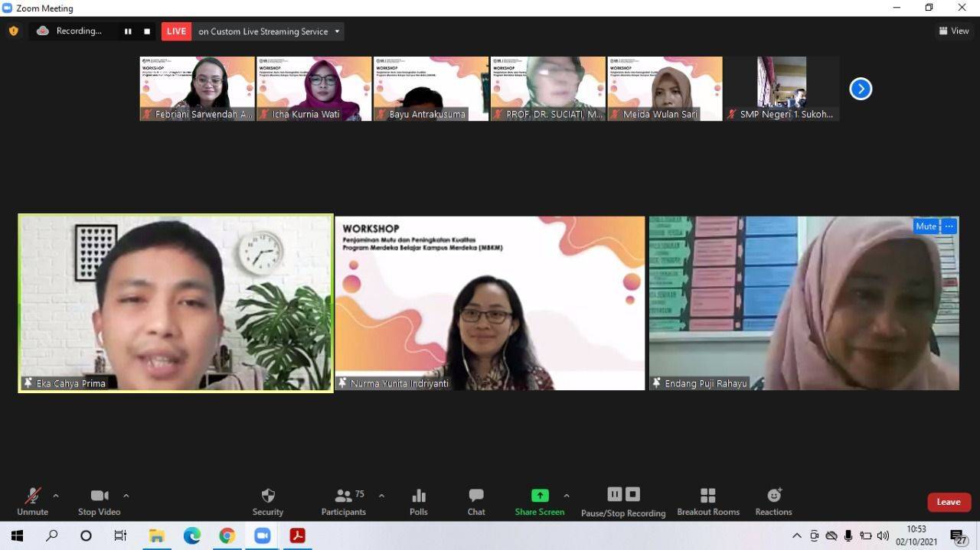
Task: Click the green Share Screen icon
Action: [x=540, y=496]
